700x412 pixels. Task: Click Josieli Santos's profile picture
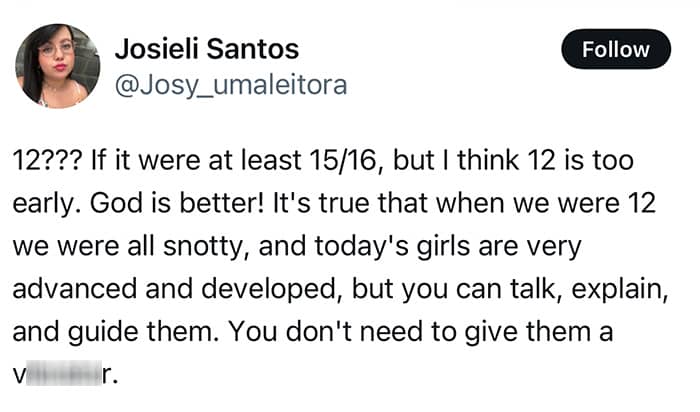pyautogui.click(x=57, y=65)
